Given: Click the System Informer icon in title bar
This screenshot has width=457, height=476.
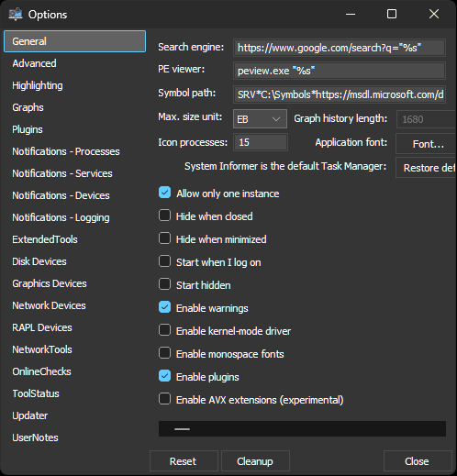Looking at the screenshot, I should click(x=16, y=14).
